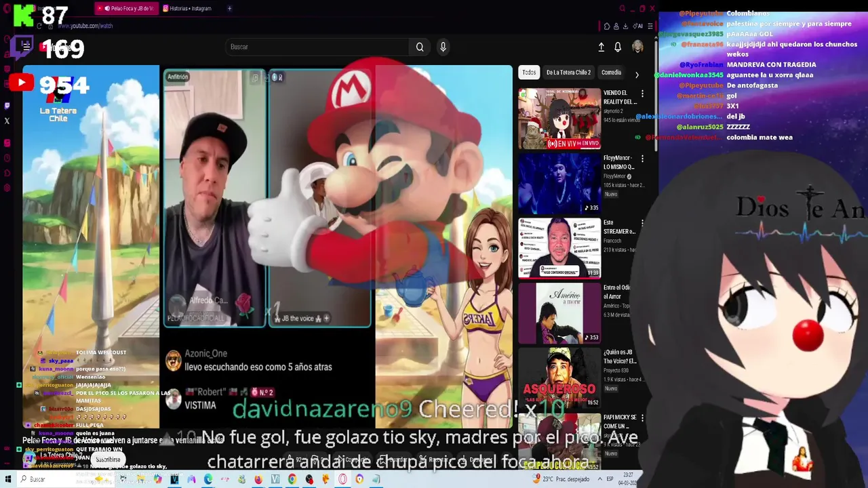
Task: Click the browser sidebar X (Twitter) icon
Action: coord(7,121)
